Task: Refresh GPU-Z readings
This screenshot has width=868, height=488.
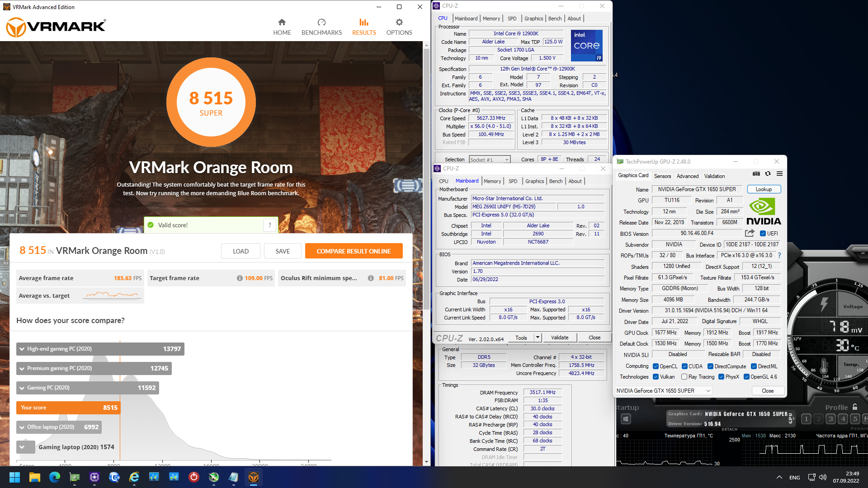Action: 768,174
